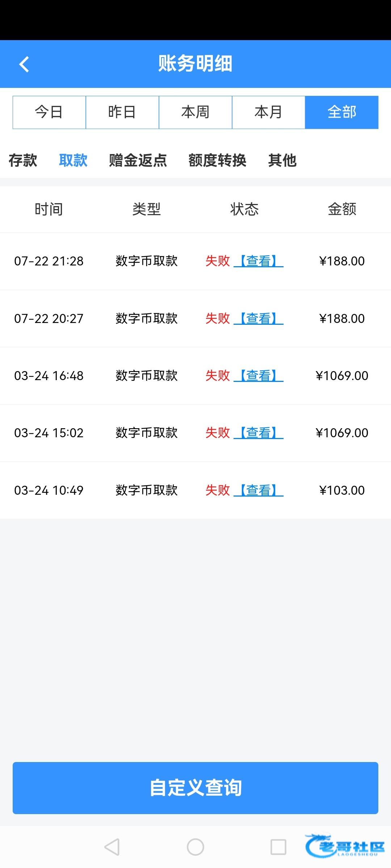
Task: Open 查看 link for 07-22 20:27 withdrawal
Action: click(258, 318)
